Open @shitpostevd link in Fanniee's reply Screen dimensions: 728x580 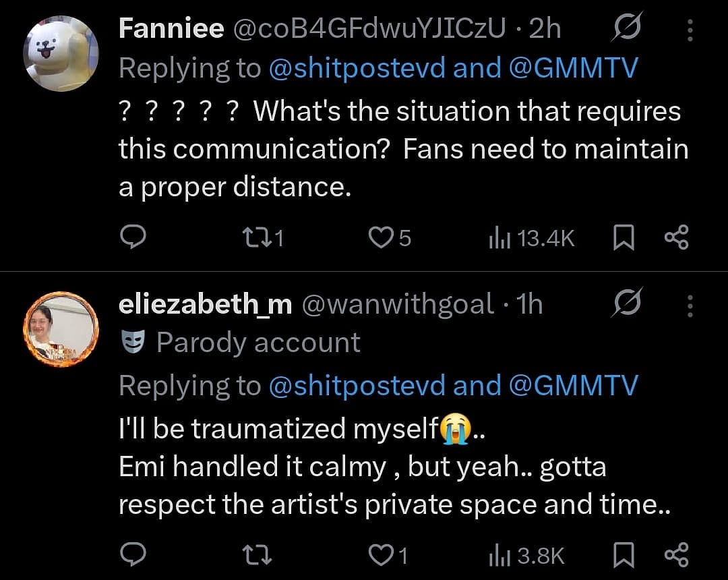click(357, 68)
